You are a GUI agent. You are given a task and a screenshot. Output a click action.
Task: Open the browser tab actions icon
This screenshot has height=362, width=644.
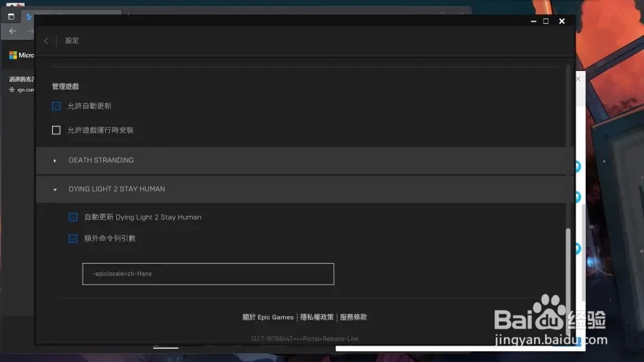[x=11, y=17]
